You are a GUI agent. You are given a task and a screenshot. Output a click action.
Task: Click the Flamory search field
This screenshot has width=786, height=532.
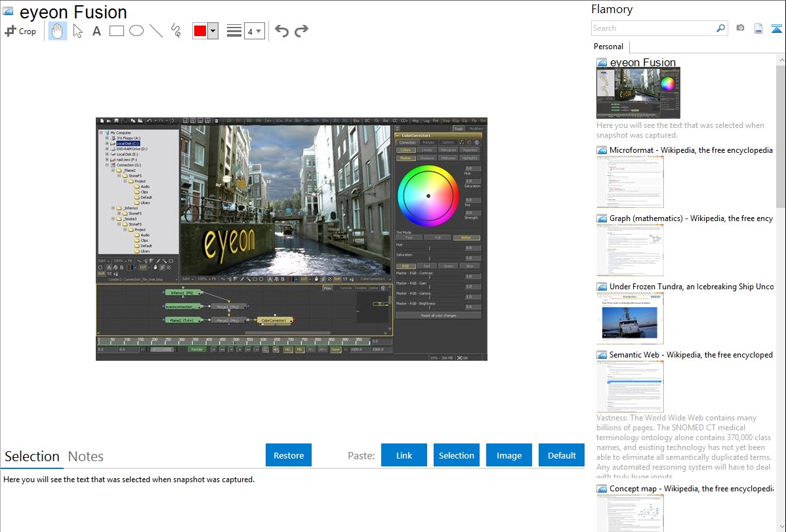point(653,28)
